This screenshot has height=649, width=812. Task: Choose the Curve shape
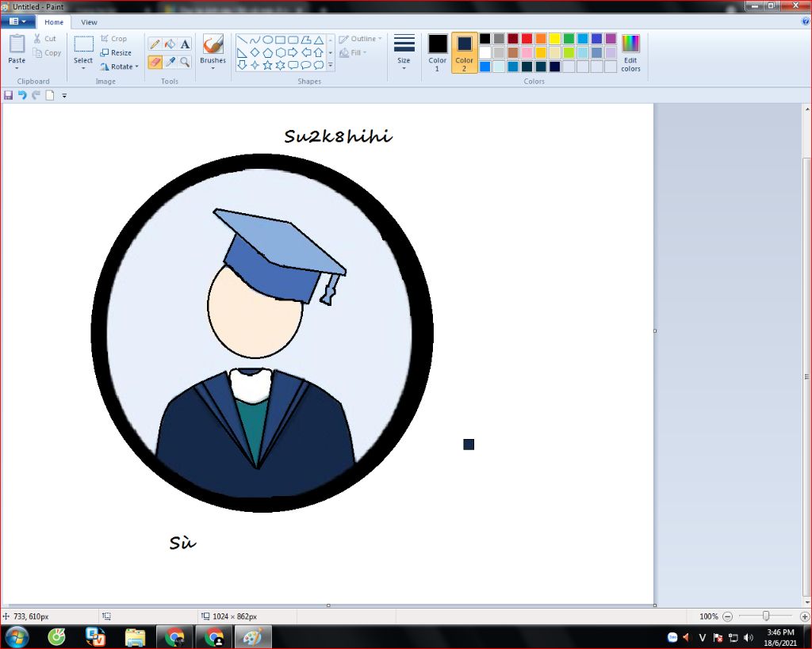pyautogui.click(x=255, y=40)
